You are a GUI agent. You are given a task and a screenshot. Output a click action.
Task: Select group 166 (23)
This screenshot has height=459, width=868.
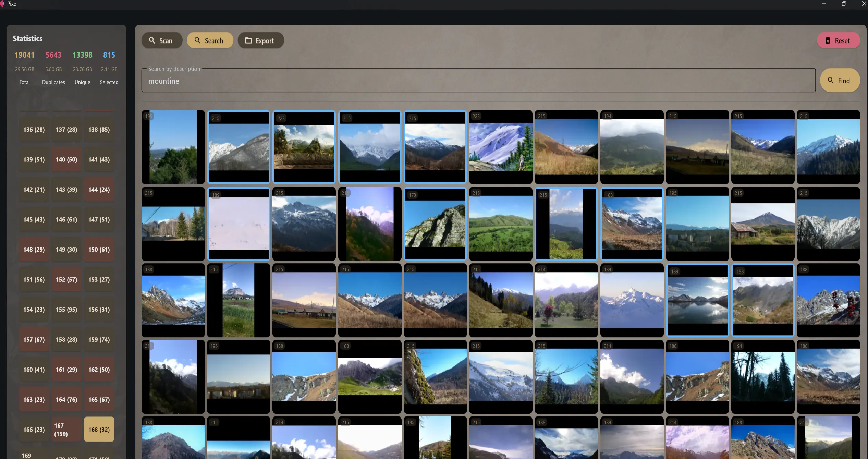[x=34, y=430]
